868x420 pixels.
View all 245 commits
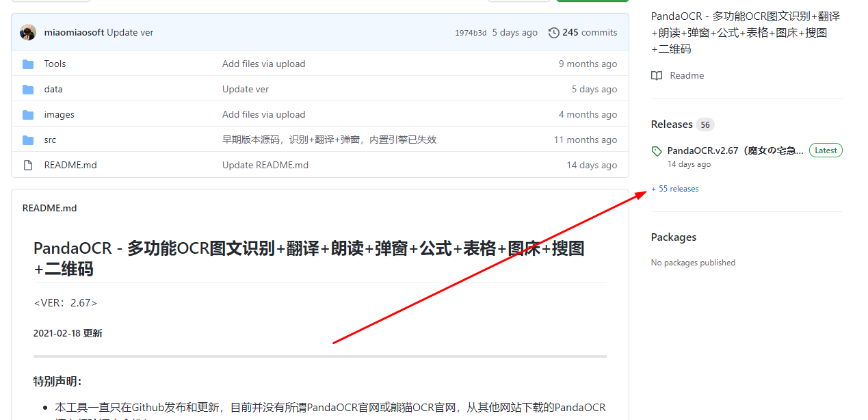[x=590, y=32]
